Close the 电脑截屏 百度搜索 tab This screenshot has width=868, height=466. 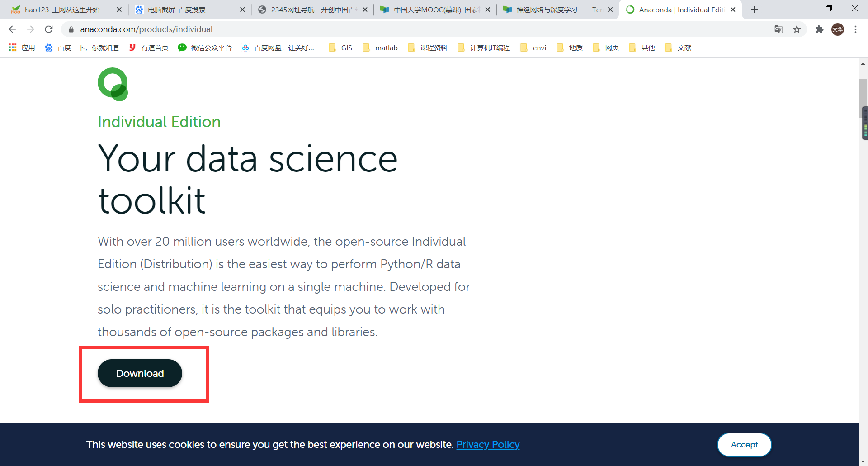point(242,10)
